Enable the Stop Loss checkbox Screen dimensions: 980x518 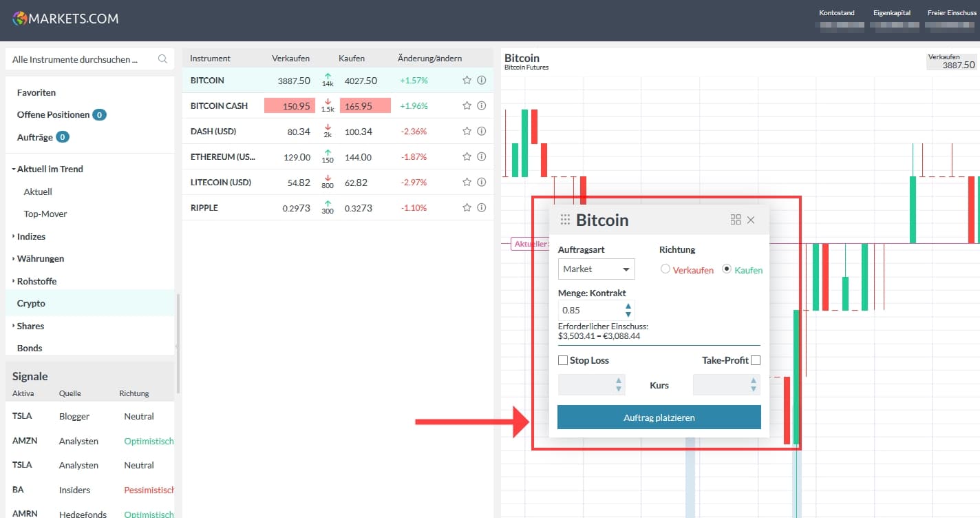563,360
